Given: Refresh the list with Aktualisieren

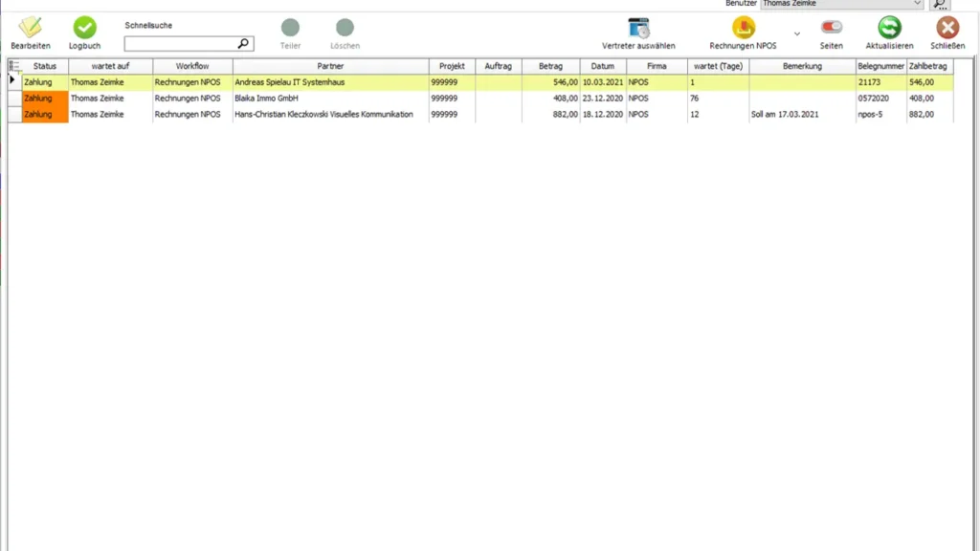Looking at the screenshot, I should (889, 28).
